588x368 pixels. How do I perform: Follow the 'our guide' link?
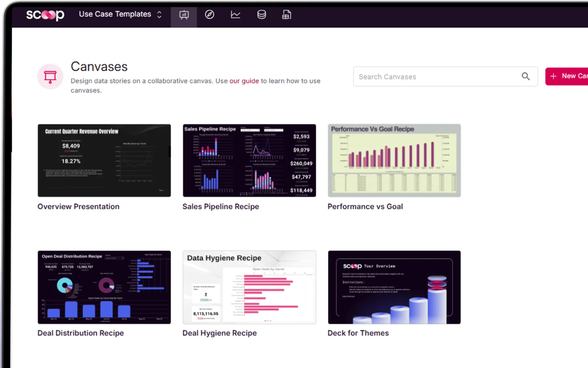(x=244, y=81)
